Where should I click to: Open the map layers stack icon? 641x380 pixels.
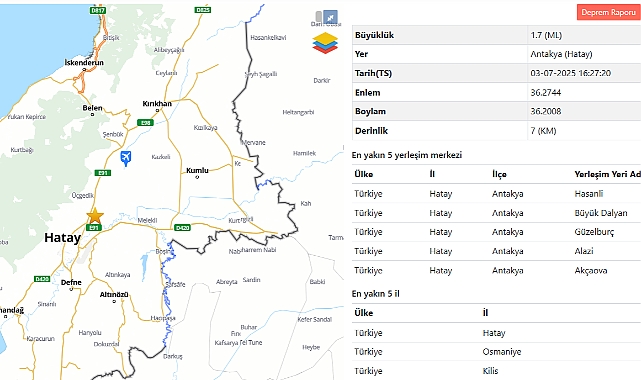325,43
